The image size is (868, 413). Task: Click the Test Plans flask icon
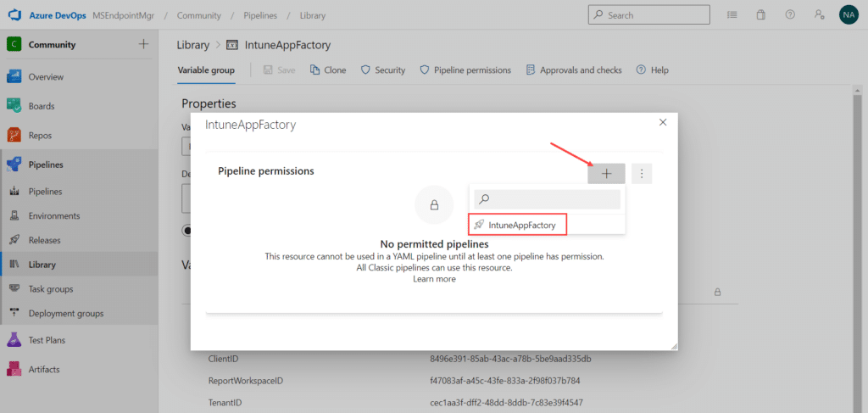14,340
